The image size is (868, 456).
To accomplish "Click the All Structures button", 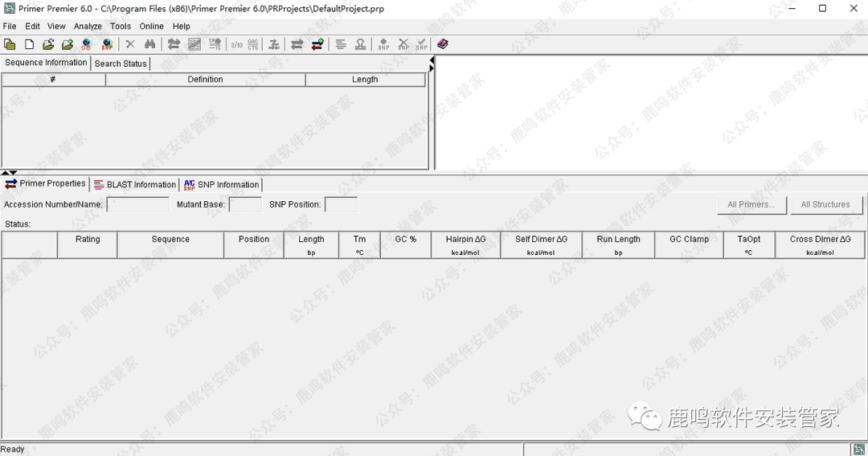I will point(825,204).
